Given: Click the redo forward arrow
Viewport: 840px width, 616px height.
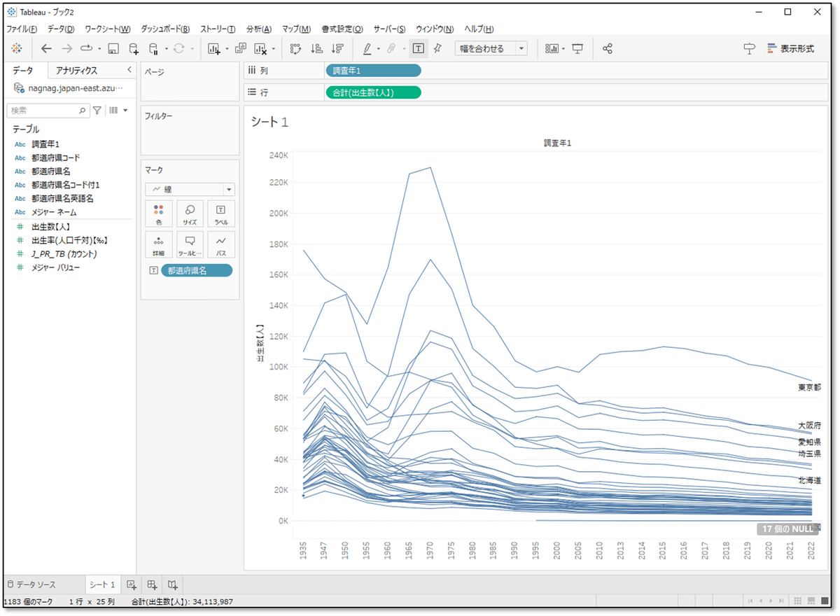Looking at the screenshot, I should tap(66, 48).
